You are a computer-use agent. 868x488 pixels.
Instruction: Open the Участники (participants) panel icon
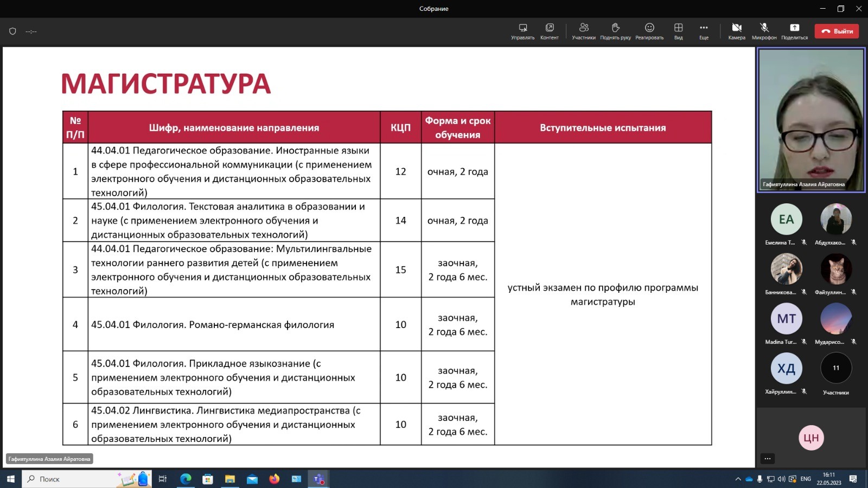584,31
